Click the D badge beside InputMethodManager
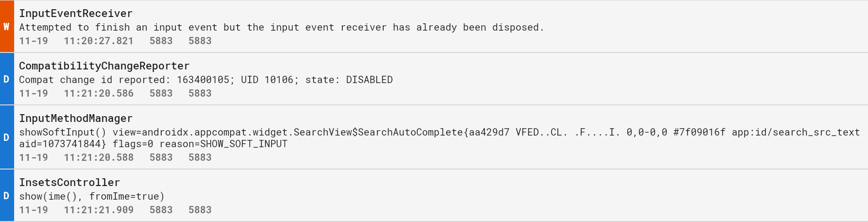This screenshot has width=868, height=222. [7, 137]
